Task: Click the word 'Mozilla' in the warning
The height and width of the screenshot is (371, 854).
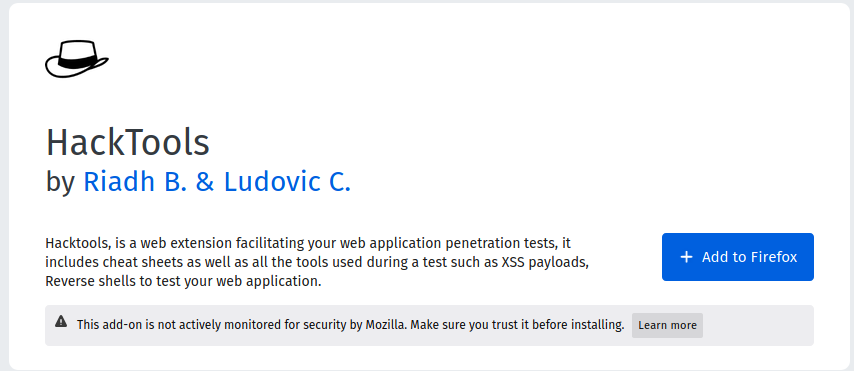Action: 385,325
